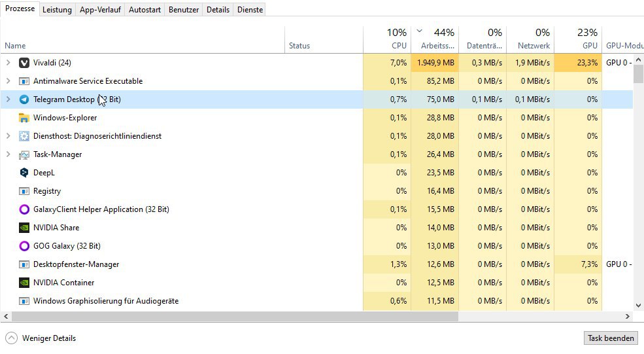Click the vertical scrollbar up arrow
Screen dimensions: 644x354
638,60
